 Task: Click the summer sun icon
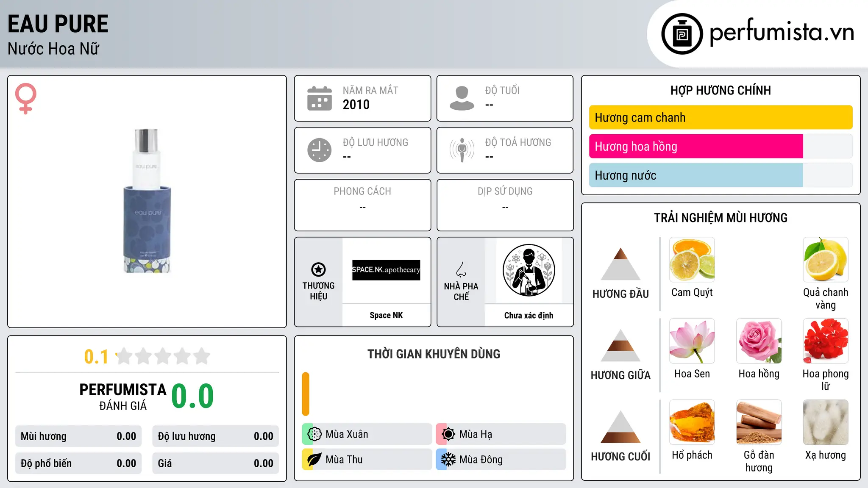[448, 434]
